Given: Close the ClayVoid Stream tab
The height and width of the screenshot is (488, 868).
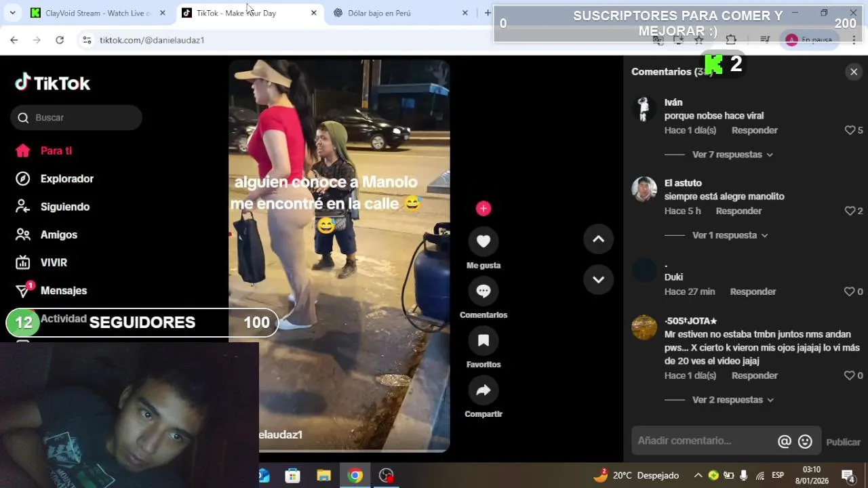Looking at the screenshot, I should point(162,13).
